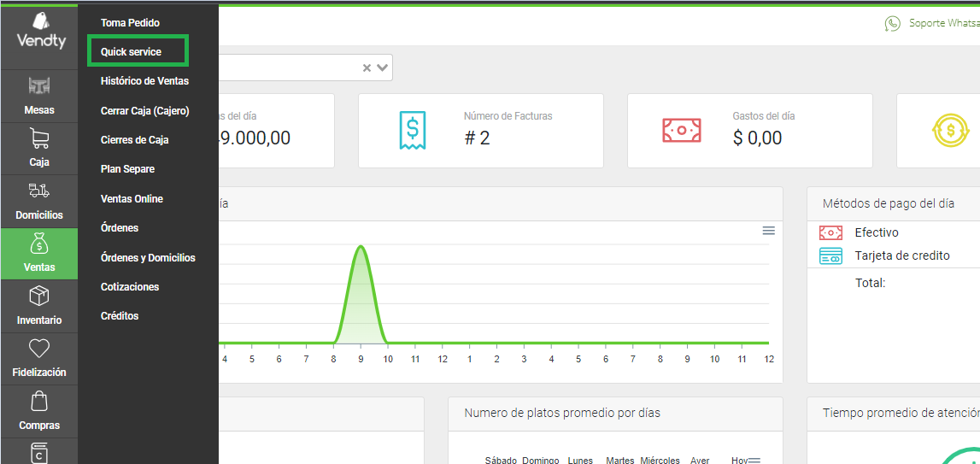
Task: Open Órdenes y Domicilios
Action: (148, 258)
